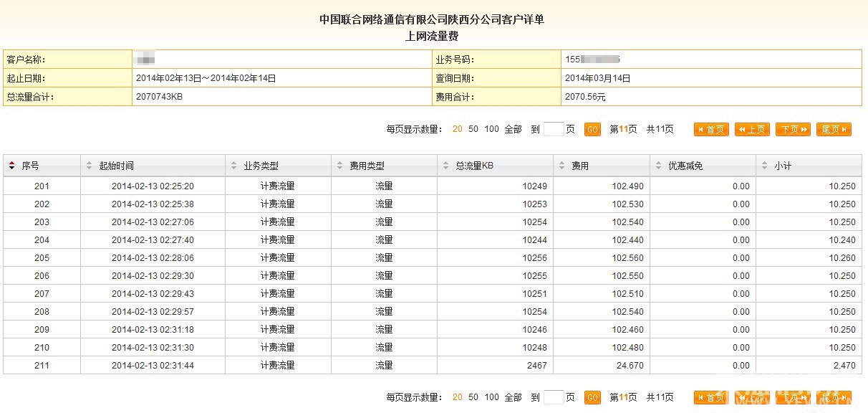Go to next page using top 下页 button

[x=793, y=130]
